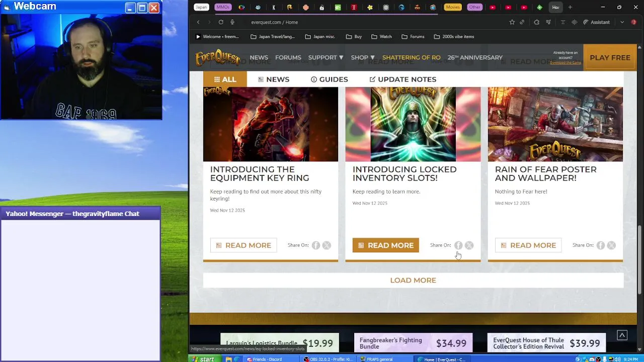
Task: Click the microphone icon beside the address bar
Action: [232, 22]
